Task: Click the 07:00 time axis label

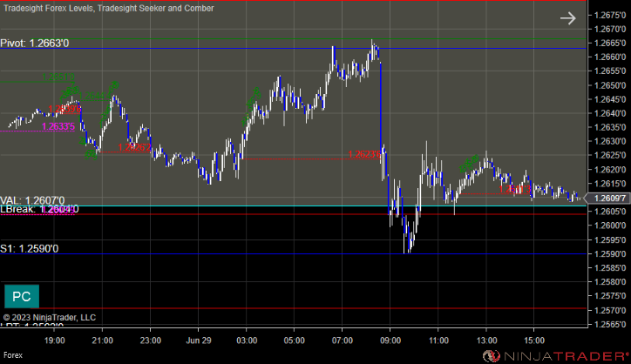Action: click(x=342, y=340)
